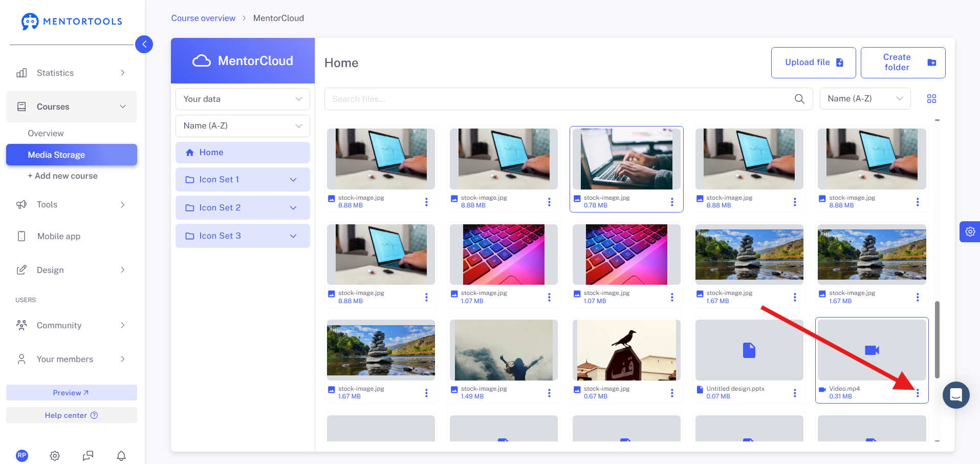This screenshot has height=464, width=980.
Task: Click the Courses book icon
Action: [21, 107]
